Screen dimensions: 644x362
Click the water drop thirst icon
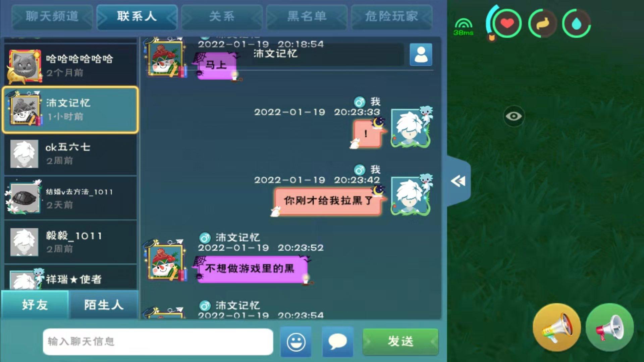point(576,23)
